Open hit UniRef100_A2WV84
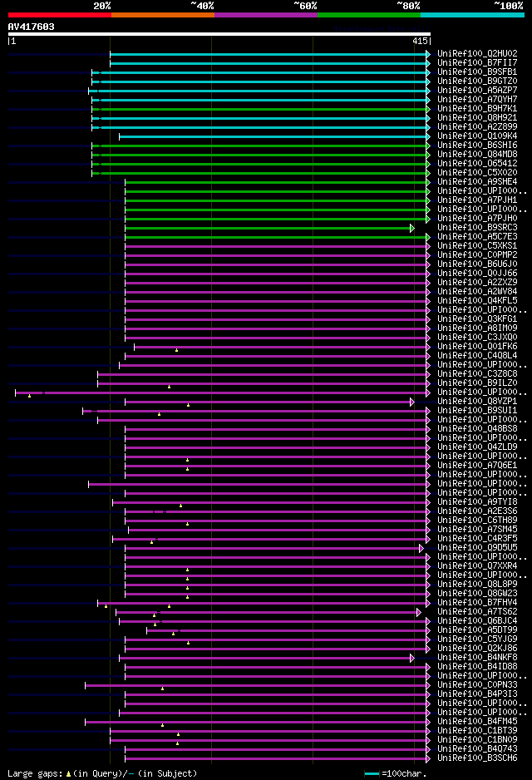This screenshot has width=532, height=780. coord(477,292)
